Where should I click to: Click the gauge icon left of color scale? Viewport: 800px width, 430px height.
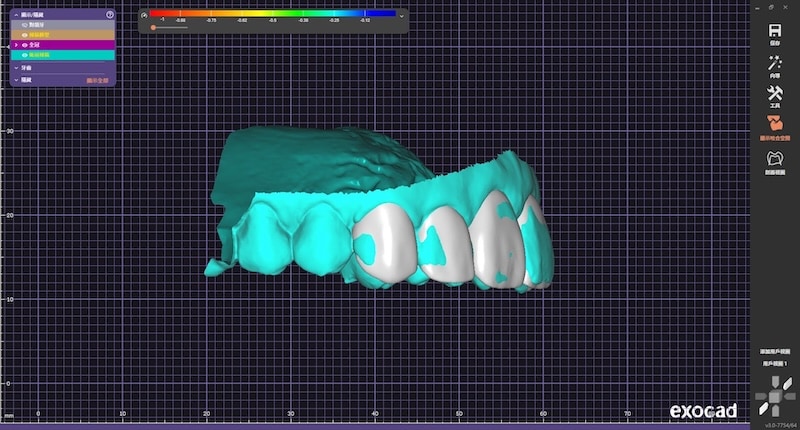[x=145, y=15]
